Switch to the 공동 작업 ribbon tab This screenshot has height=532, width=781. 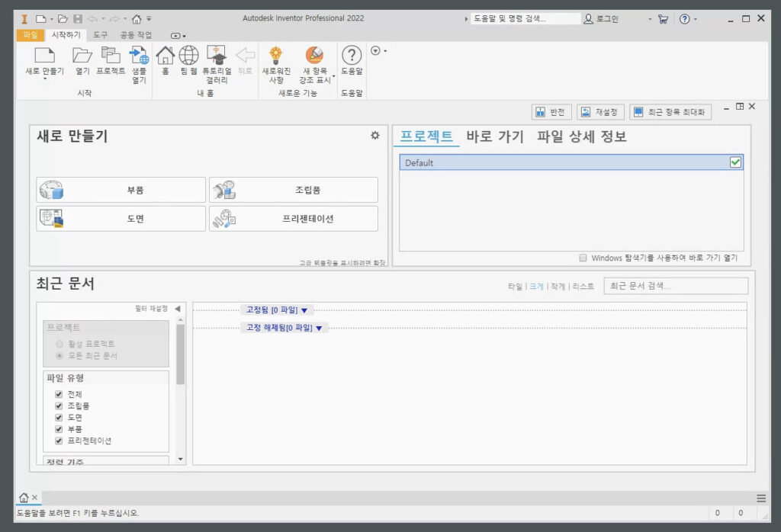click(136, 35)
